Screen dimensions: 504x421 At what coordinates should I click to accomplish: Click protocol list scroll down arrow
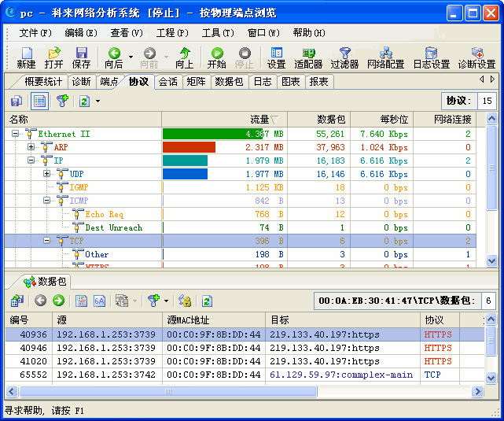click(x=491, y=260)
